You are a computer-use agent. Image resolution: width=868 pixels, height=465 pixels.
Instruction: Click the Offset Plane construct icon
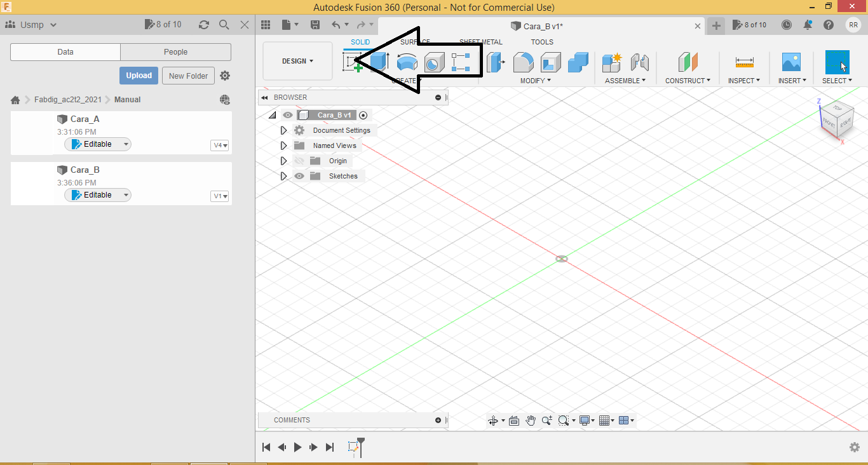688,62
